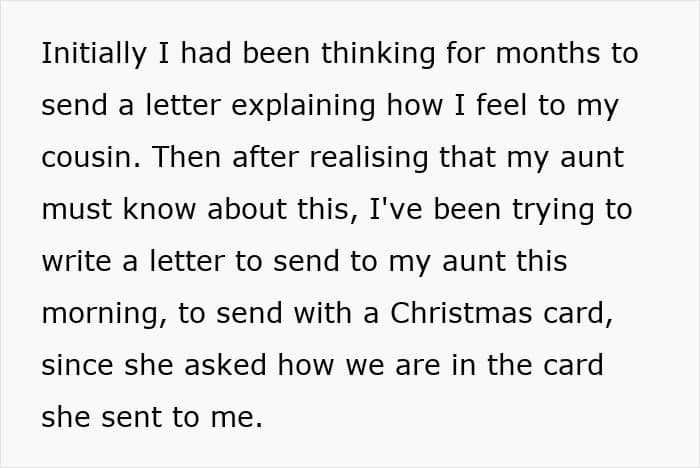Click the word "realising" in third line

[x=369, y=158]
